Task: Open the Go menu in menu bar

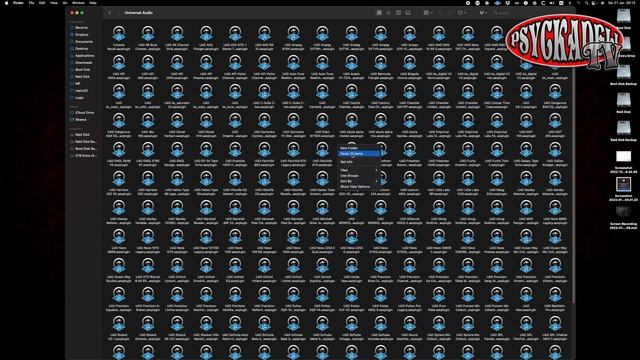Action: [x=65, y=3]
